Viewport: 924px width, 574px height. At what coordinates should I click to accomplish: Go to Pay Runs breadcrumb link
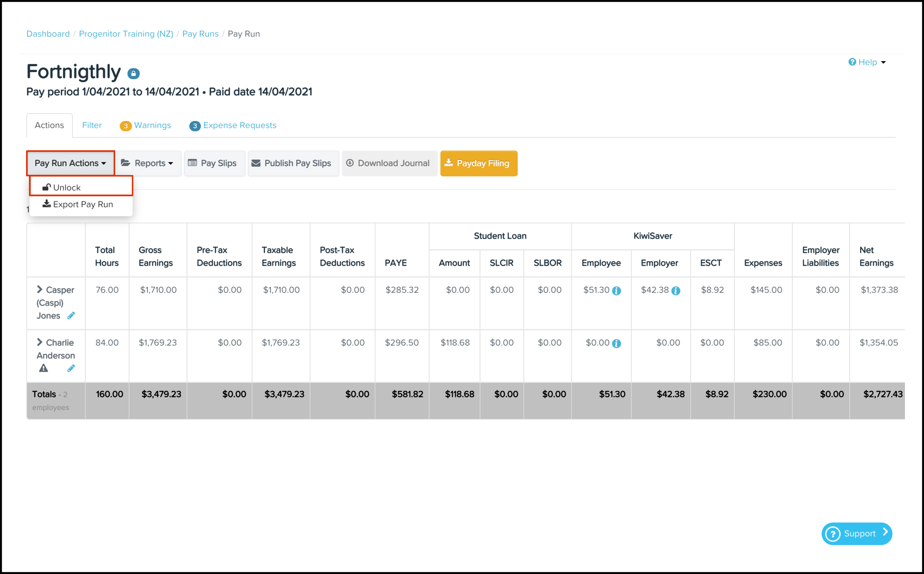click(x=200, y=34)
